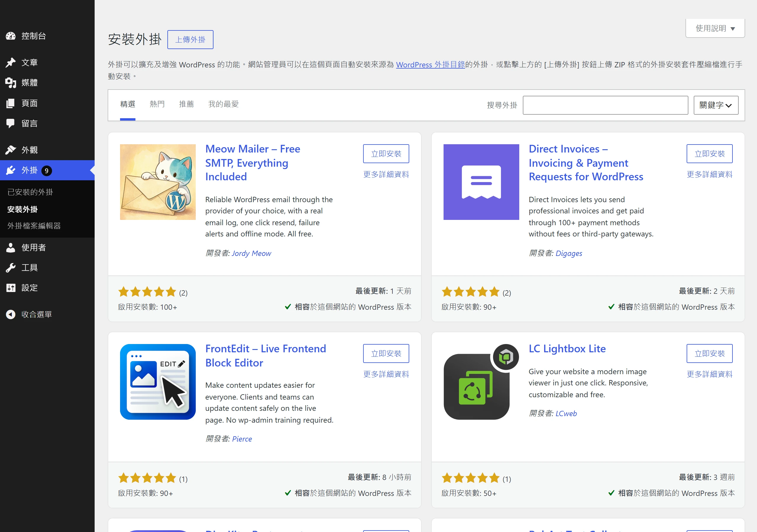This screenshot has height=532, width=757.
Task: Expand the 使用說明 help dropdown
Action: point(715,28)
